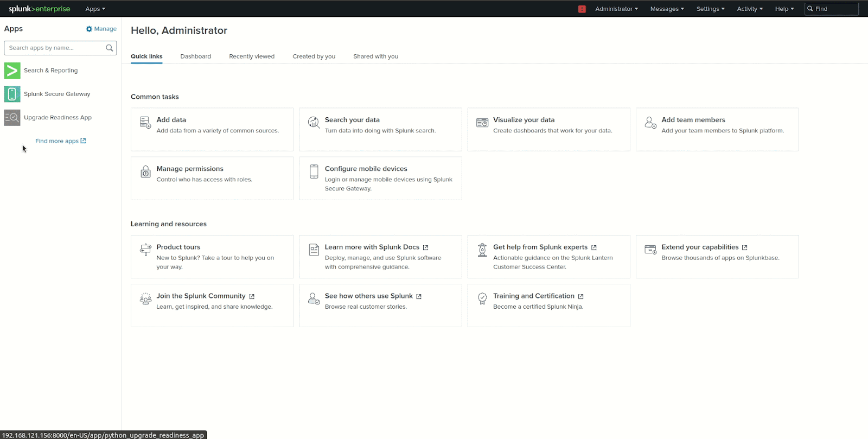The height and width of the screenshot is (439, 868).
Task: Click the Extend your capabilities icon
Action: (650, 250)
